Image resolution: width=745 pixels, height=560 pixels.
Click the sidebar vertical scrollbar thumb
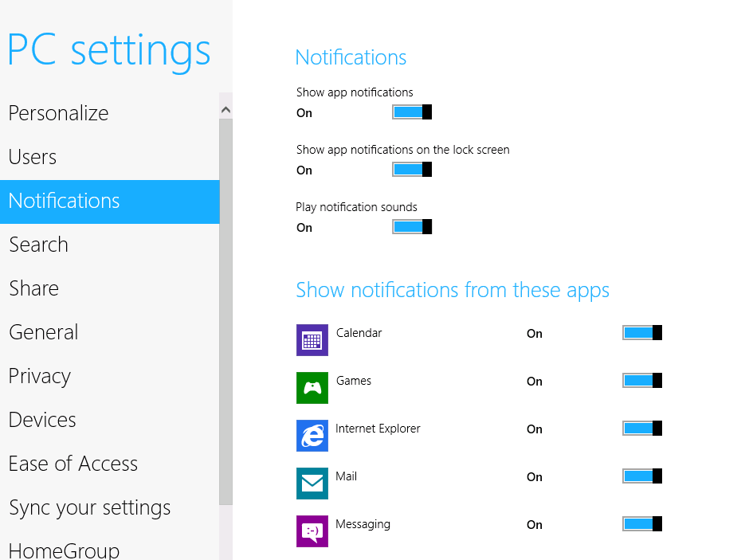coord(226,311)
